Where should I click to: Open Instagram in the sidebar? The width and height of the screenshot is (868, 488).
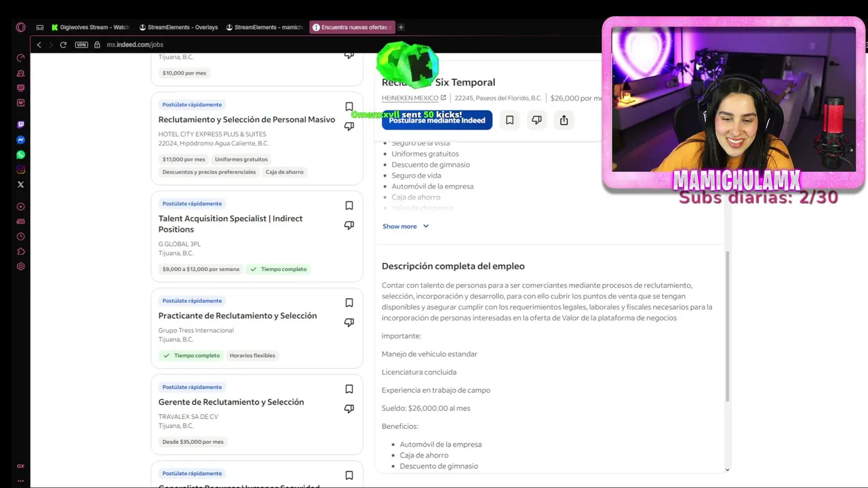coord(21,169)
